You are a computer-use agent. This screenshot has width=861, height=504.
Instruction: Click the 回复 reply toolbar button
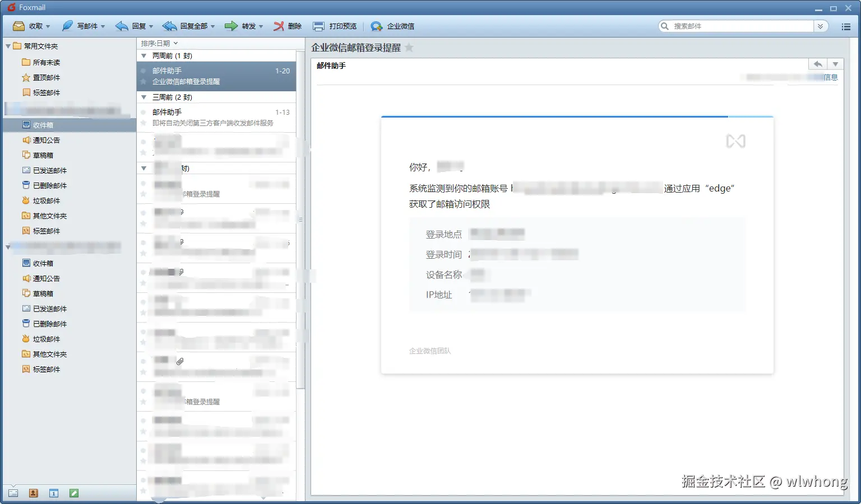coord(131,26)
